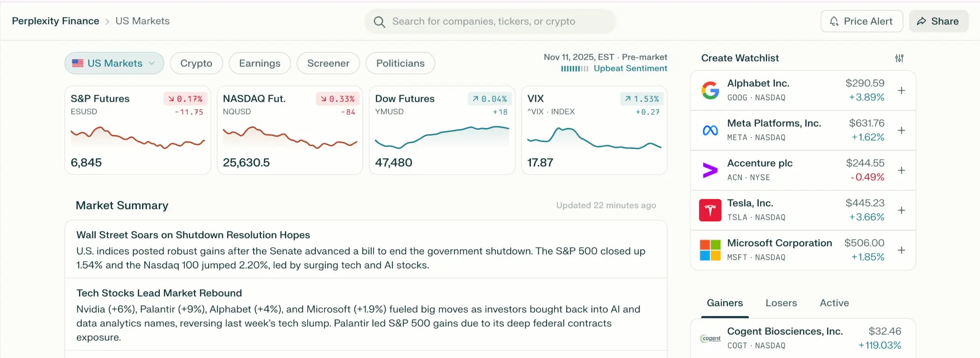The height and width of the screenshot is (358, 980).
Task: Add Tesla, Inc. to watchlist with plus icon
Action: [902, 210]
